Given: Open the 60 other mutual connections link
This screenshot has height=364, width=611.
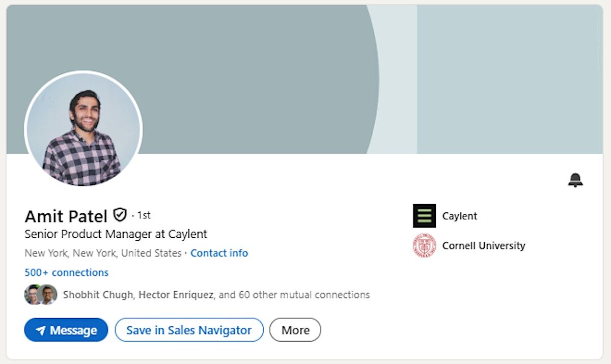Looking at the screenshot, I should (303, 294).
